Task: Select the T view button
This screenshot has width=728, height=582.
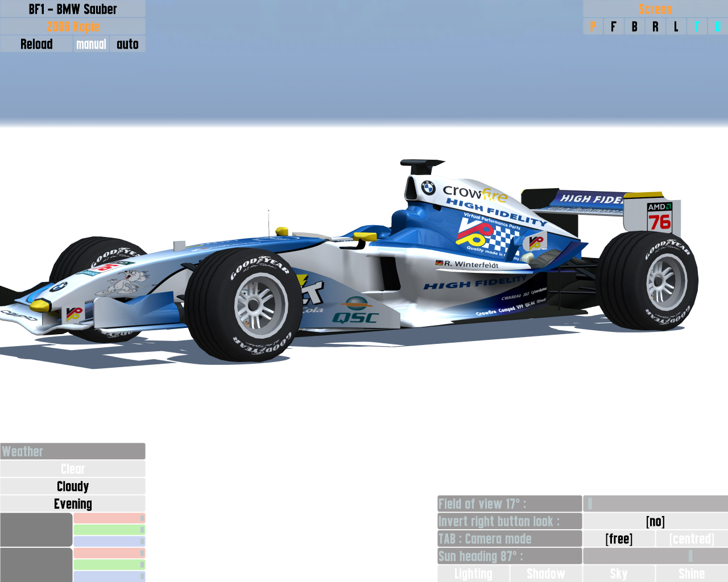Action: click(697, 27)
